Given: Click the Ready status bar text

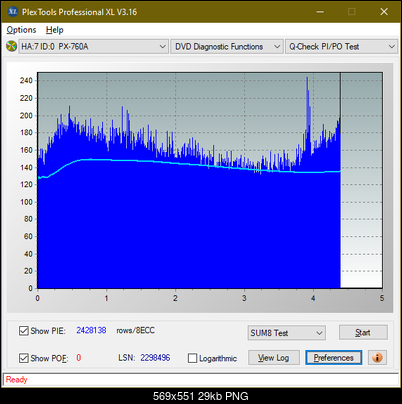Looking at the screenshot, I should click(16, 380).
